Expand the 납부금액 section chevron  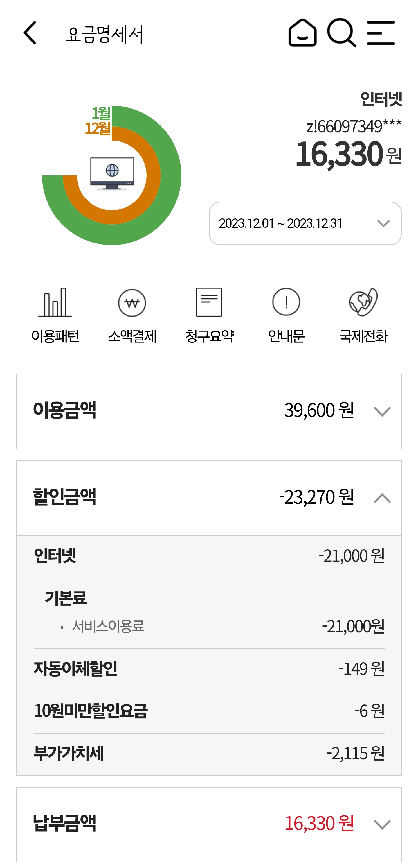[x=382, y=824]
